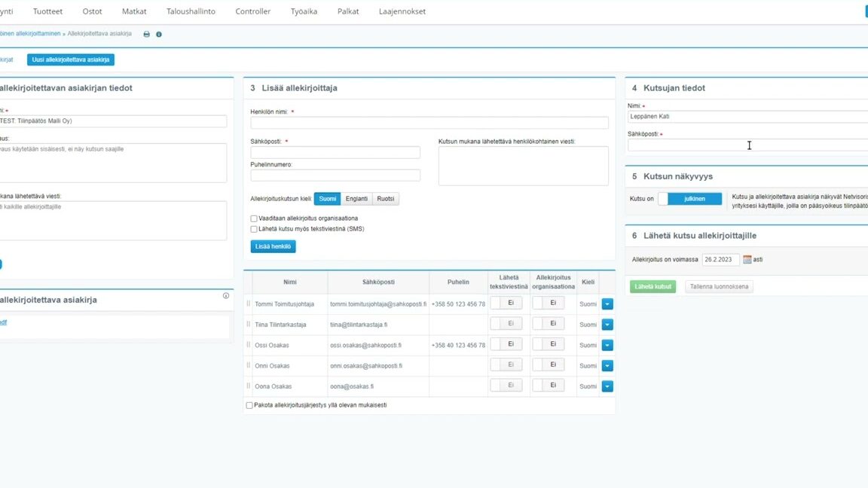The image size is (868, 488).
Task: Open the Palkat menu
Action: 348,11
